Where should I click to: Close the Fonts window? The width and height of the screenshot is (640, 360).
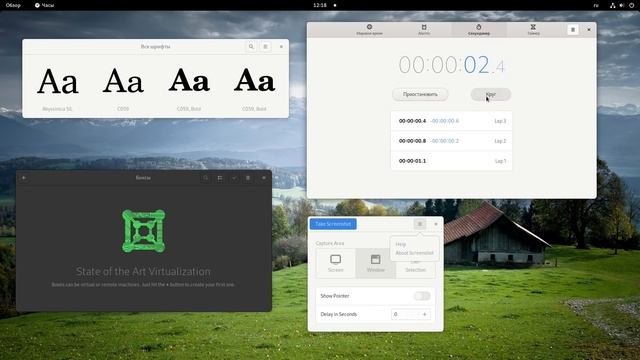tap(281, 47)
